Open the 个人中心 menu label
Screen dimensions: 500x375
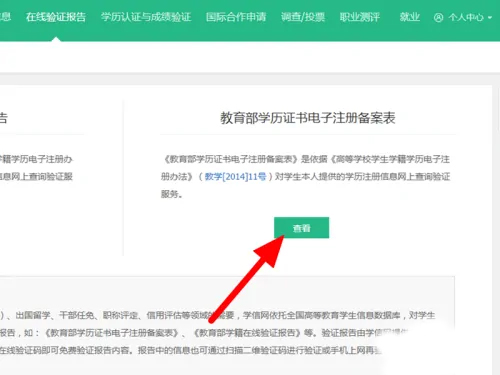tap(466, 17)
